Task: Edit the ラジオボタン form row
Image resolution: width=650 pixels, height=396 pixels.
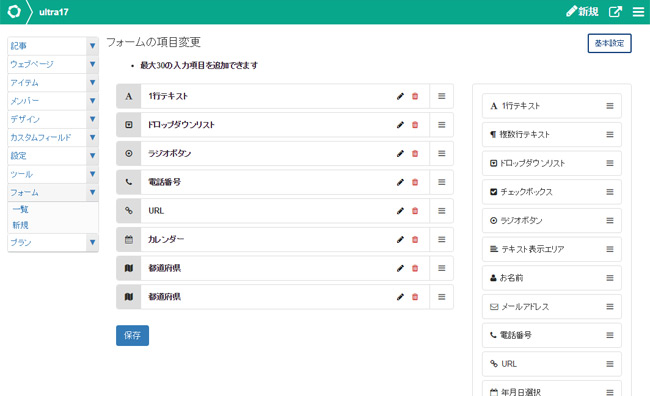Action: pyautogui.click(x=400, y=153)
